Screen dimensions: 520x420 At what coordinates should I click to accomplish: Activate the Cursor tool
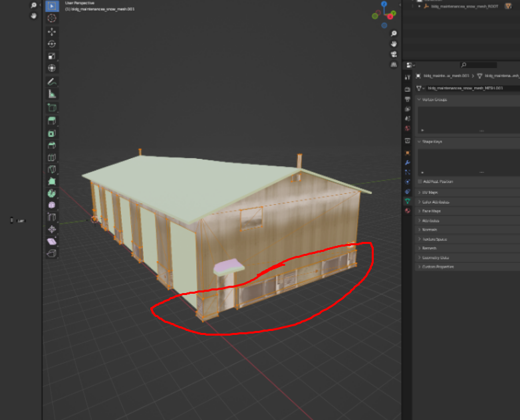pyautogui.click(x=52, y=19)
